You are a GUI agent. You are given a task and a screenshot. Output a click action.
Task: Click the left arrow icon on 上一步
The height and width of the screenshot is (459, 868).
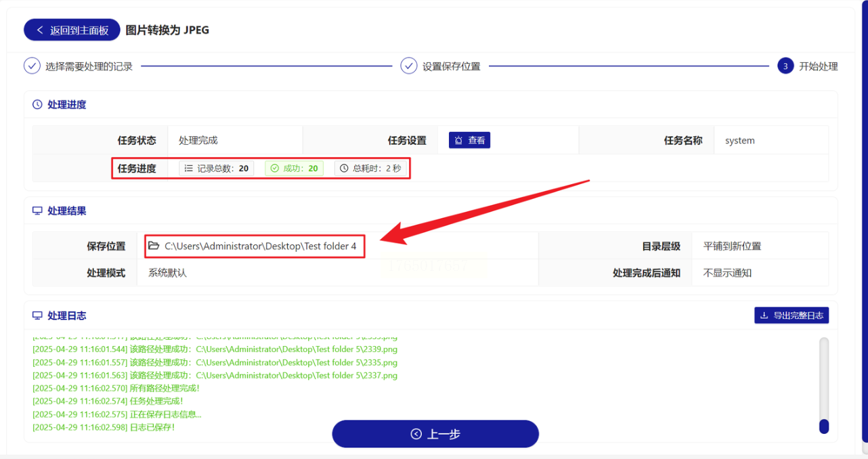(x=416, y=434)
